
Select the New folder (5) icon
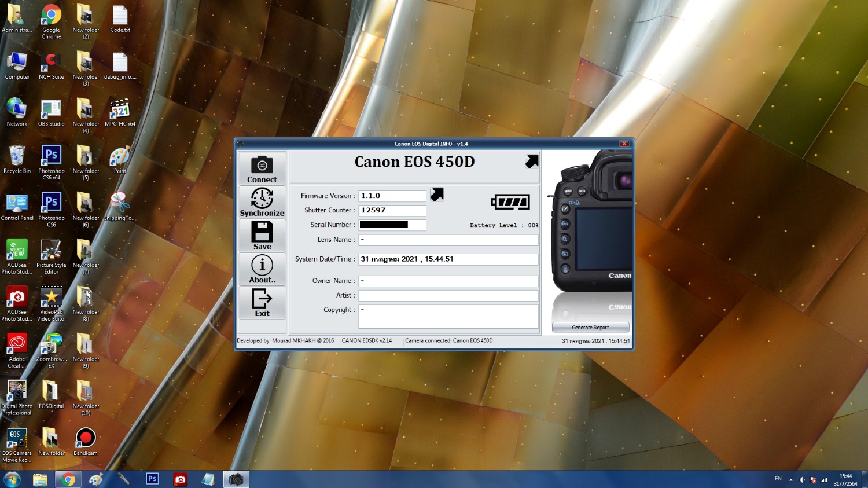pyautogui.click(x=85, y=163)
